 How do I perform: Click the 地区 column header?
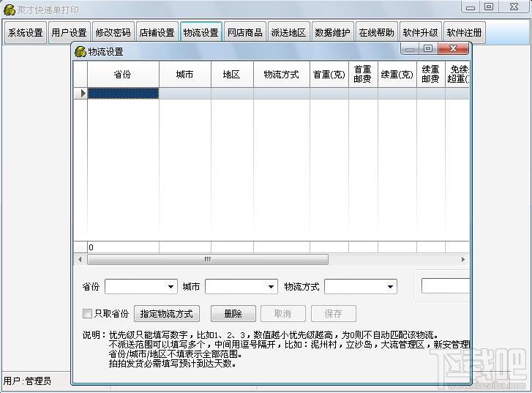[x=232, y=75]
